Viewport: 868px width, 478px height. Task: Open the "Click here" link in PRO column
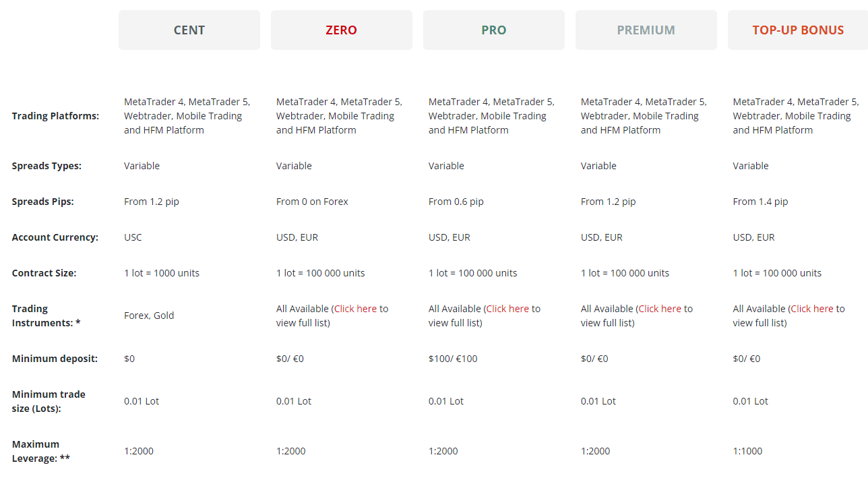[x=507, y=309]
